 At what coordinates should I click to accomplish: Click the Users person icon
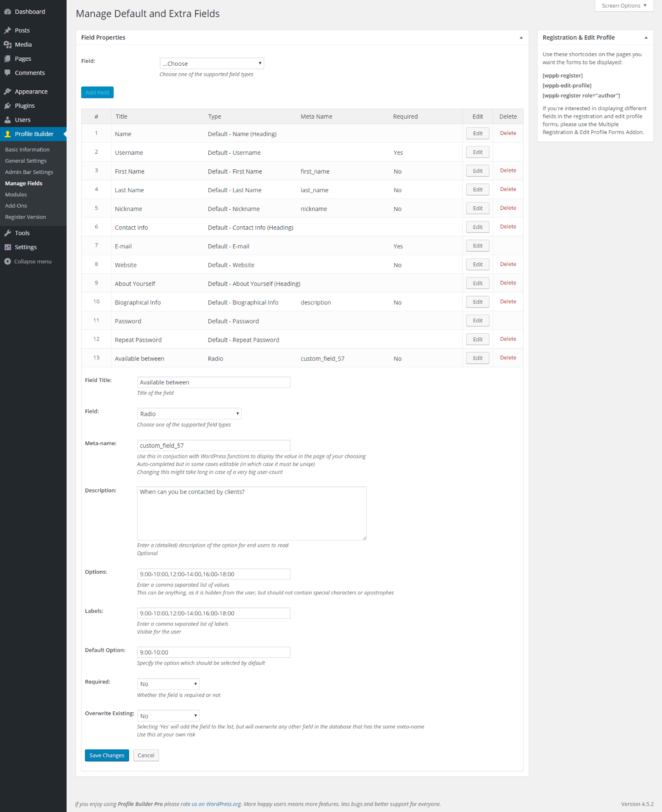7,120
